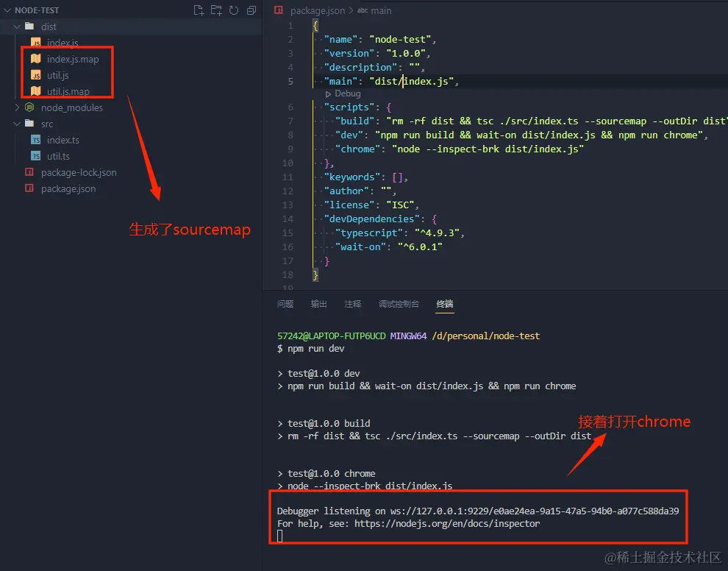Select the node_modules folder
728x571 pixels.
click(72, 107)
